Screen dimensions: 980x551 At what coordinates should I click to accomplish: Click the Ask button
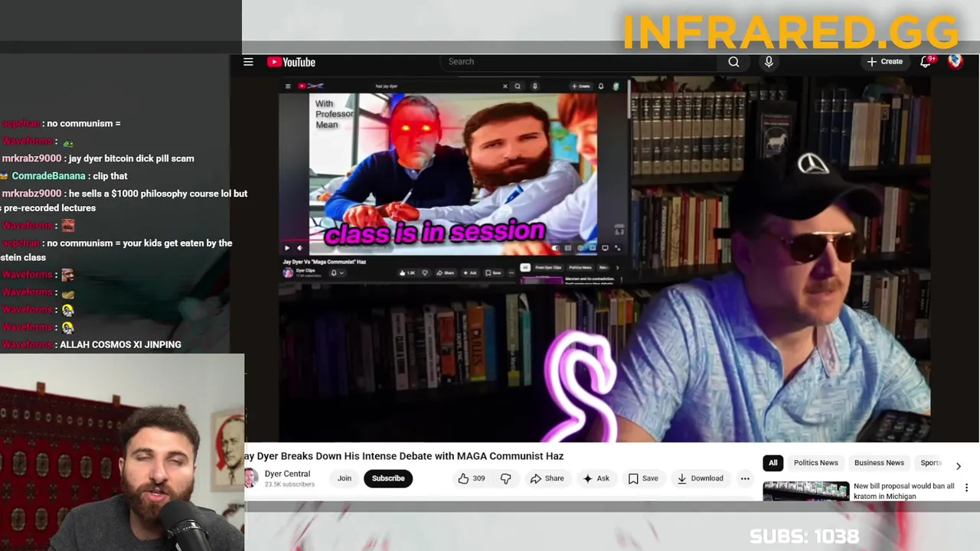(596, 478)
